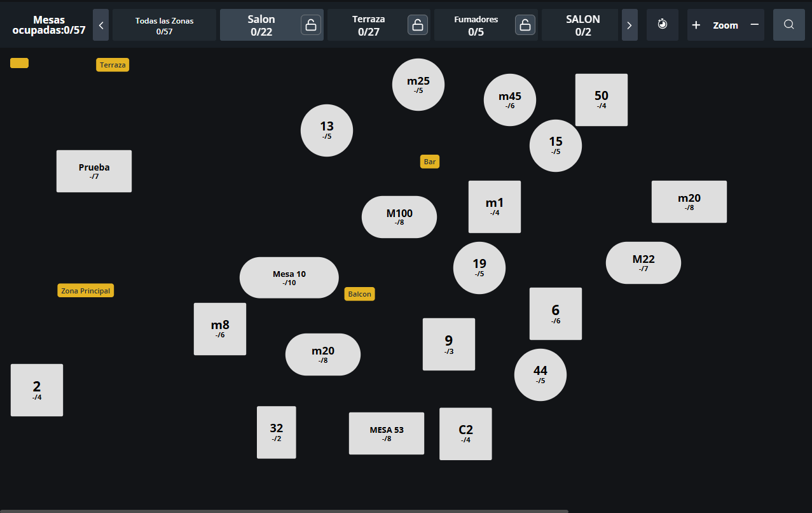Select table 32

click(277, 432)
